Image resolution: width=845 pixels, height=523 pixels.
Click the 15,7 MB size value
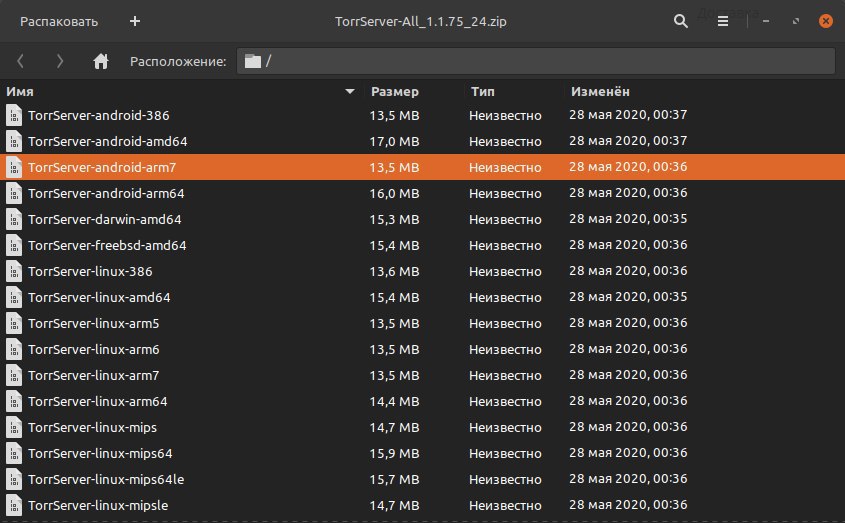[394, 479]
